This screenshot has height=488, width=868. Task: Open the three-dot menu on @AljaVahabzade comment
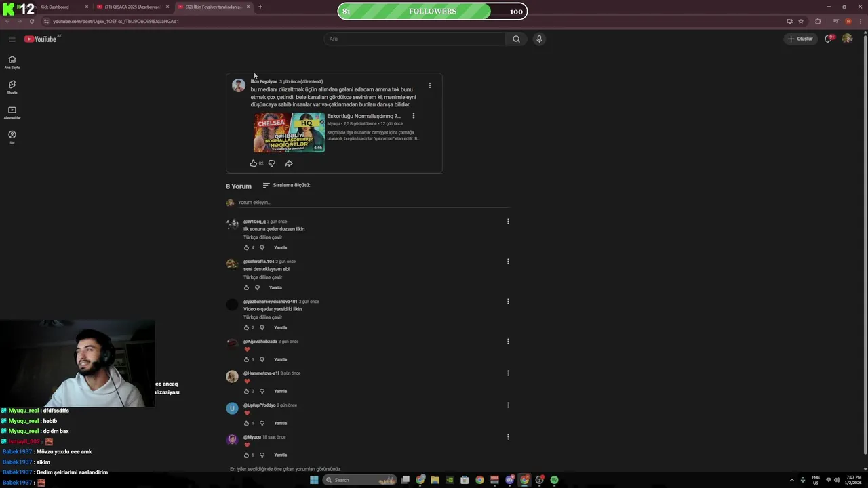[507, 342]
